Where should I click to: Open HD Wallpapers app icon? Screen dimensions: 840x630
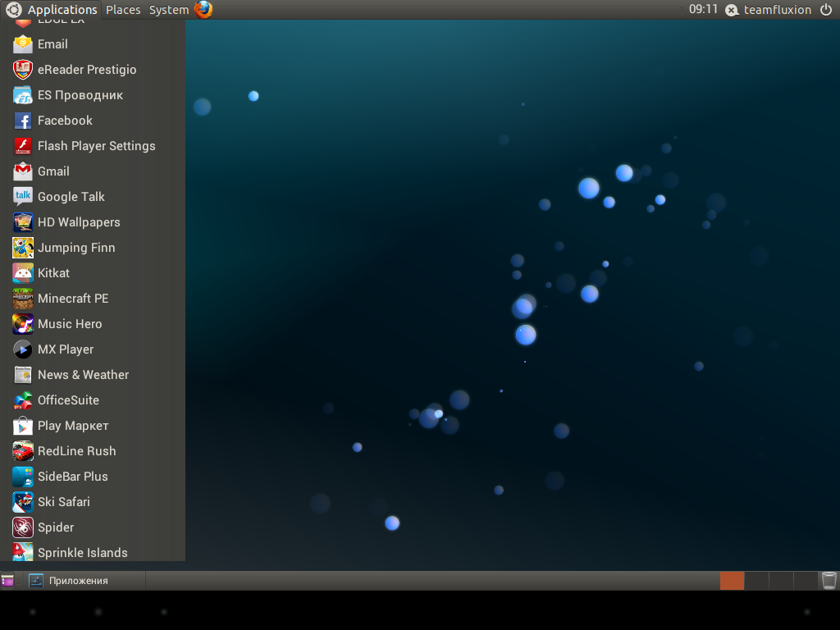[22, 222]
